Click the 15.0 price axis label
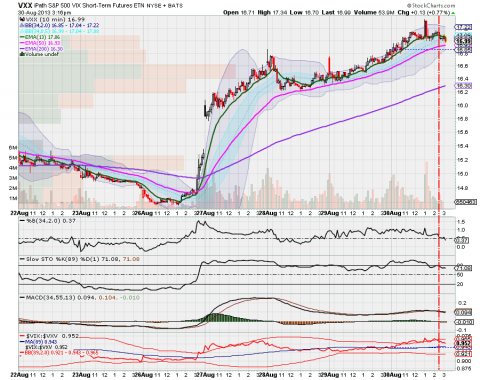Image resolution: width=480 pixels, height=380 pixels. [x=462, y=174]
